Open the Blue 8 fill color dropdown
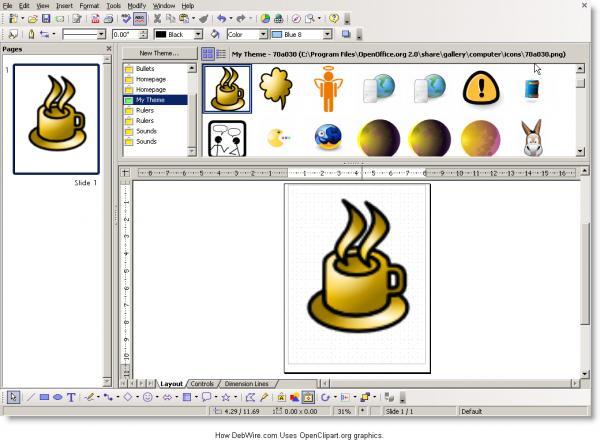 point(330,34)
